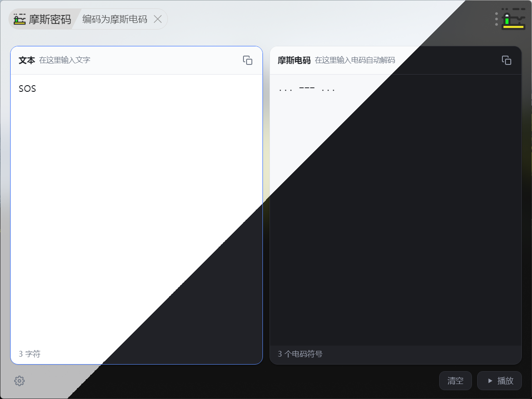The image size is (532, 399).
Task: Copy the Morse code output
Action: pos(506,60)
